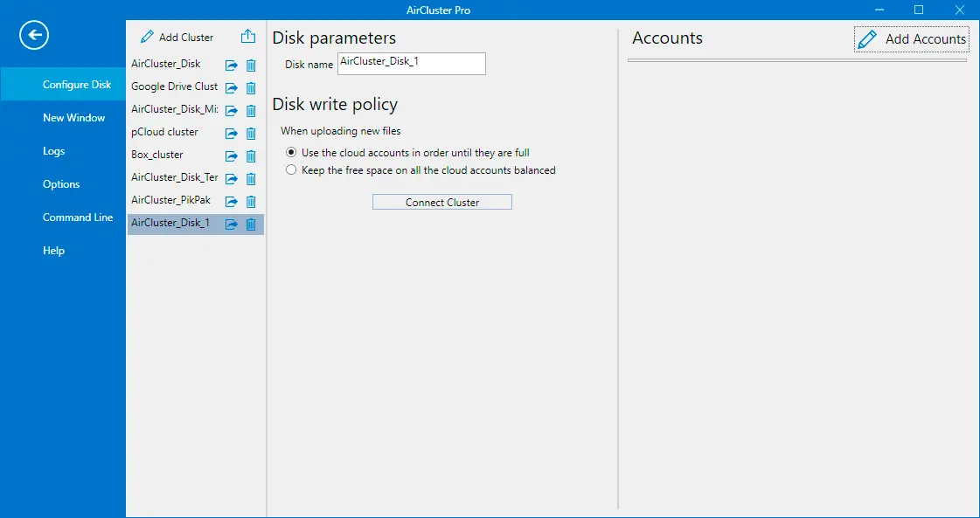Viewport: 980px width, 518px height.
Task: Delete pCloud cluster with trash icon
Action: click(x=251, y=133)
